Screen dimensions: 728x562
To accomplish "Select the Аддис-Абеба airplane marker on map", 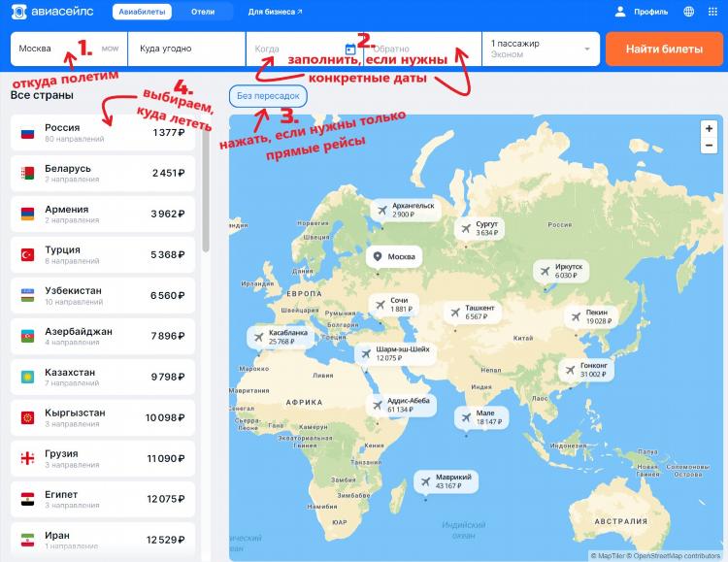I will 377,405.
